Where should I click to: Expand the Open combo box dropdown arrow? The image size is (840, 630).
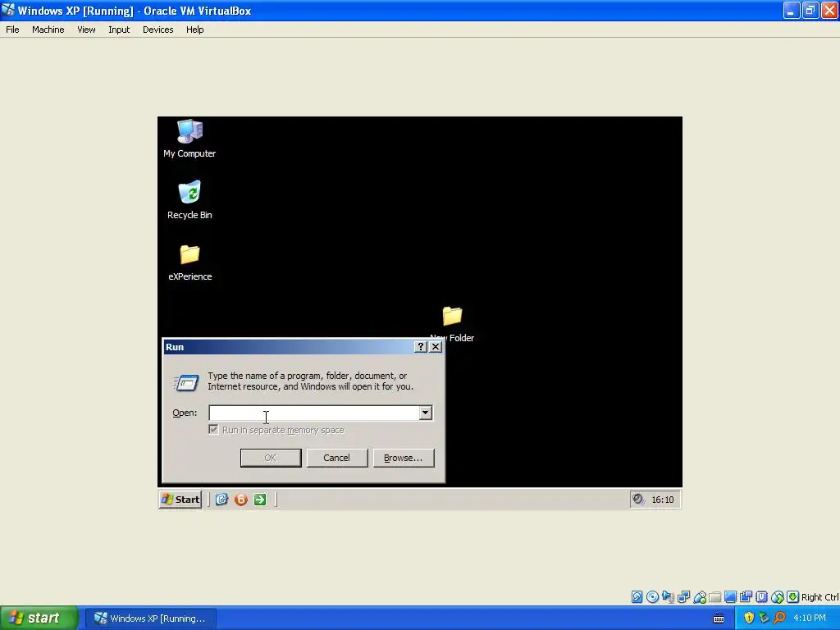tap(426, 413)
